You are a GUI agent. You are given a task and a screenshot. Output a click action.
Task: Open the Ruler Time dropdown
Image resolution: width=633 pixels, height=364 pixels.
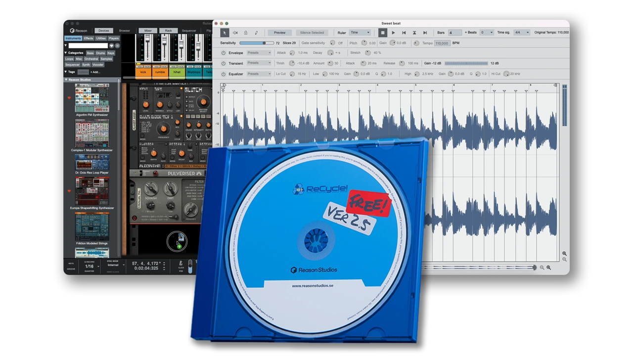[x=360, y=33]
